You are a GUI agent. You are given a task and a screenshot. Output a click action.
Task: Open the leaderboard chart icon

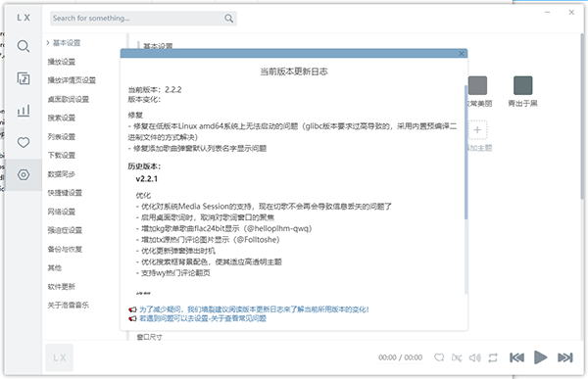pyautogui.click(x=24, y=111)
